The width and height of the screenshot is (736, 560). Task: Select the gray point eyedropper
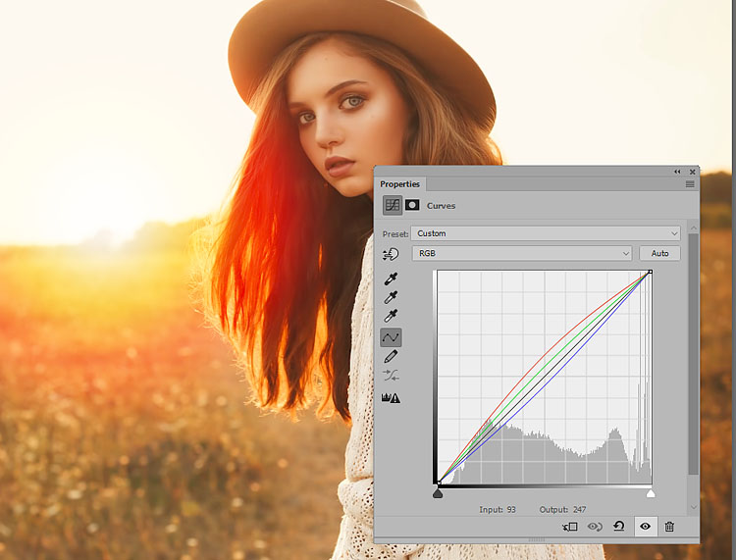click(x=391, y=297)
